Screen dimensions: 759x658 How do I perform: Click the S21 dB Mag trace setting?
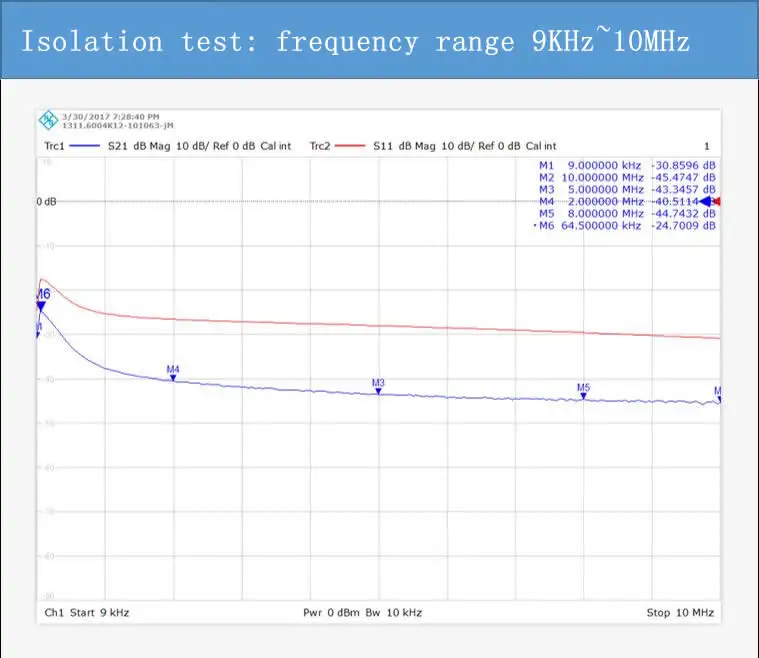(x=139, y=146)
